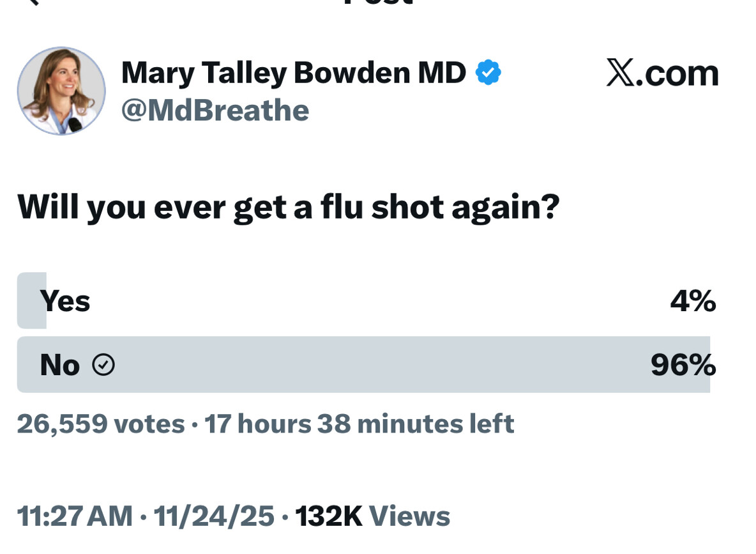Open the @MdBreathe handle link
Viewport: 756px width, 554px height.
(215, 111)
